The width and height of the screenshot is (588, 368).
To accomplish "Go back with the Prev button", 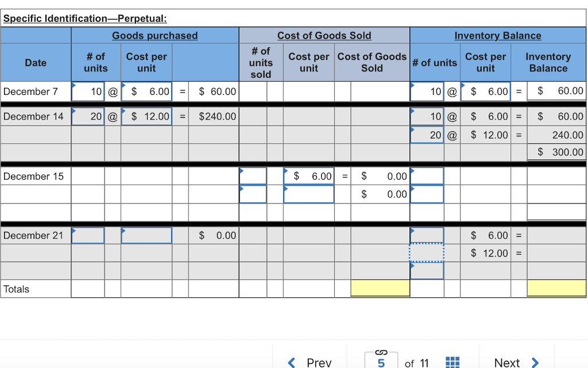I will tap(310, 362).
